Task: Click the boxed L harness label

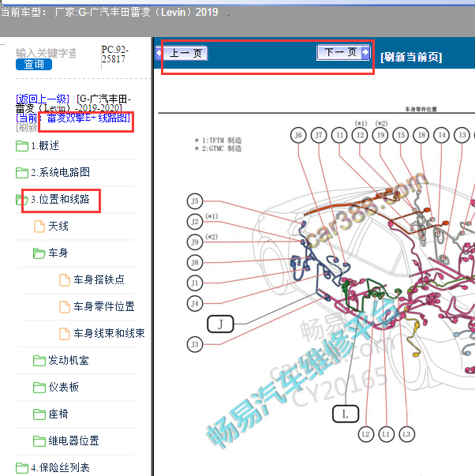Action: click(346, 414)
